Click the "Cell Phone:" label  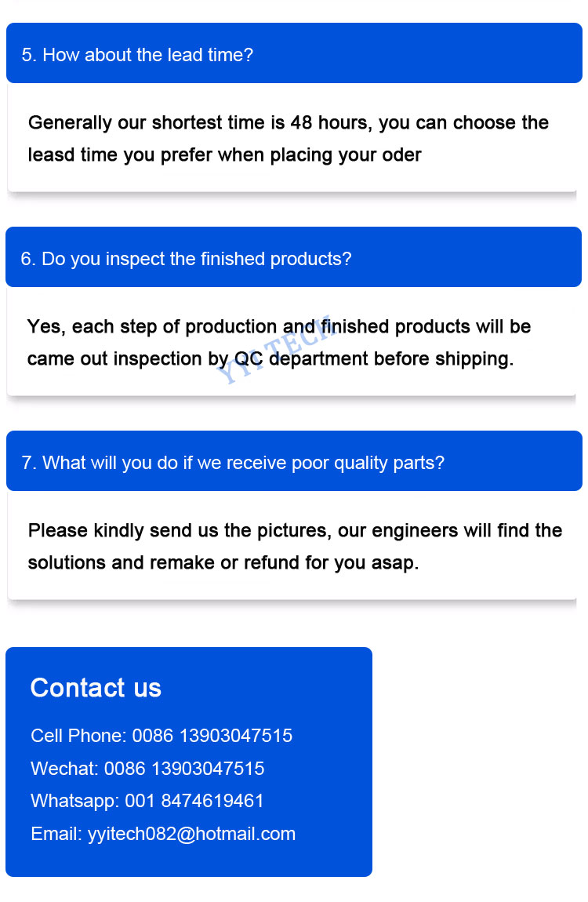(x=78, y=736)
